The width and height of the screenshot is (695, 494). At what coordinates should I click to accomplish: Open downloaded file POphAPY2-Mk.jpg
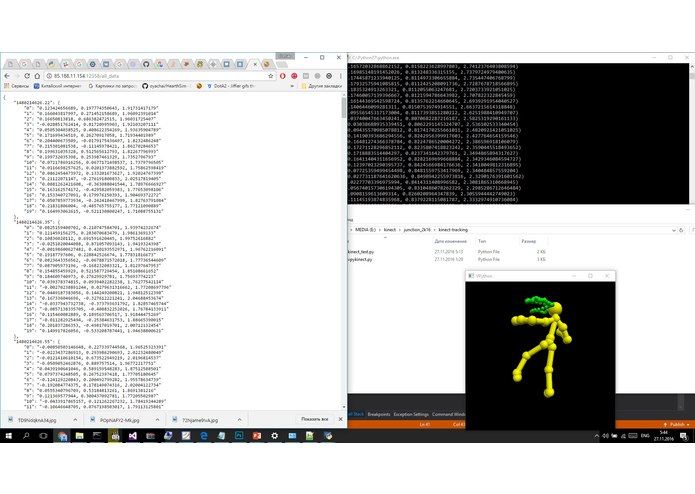[115, 420]
